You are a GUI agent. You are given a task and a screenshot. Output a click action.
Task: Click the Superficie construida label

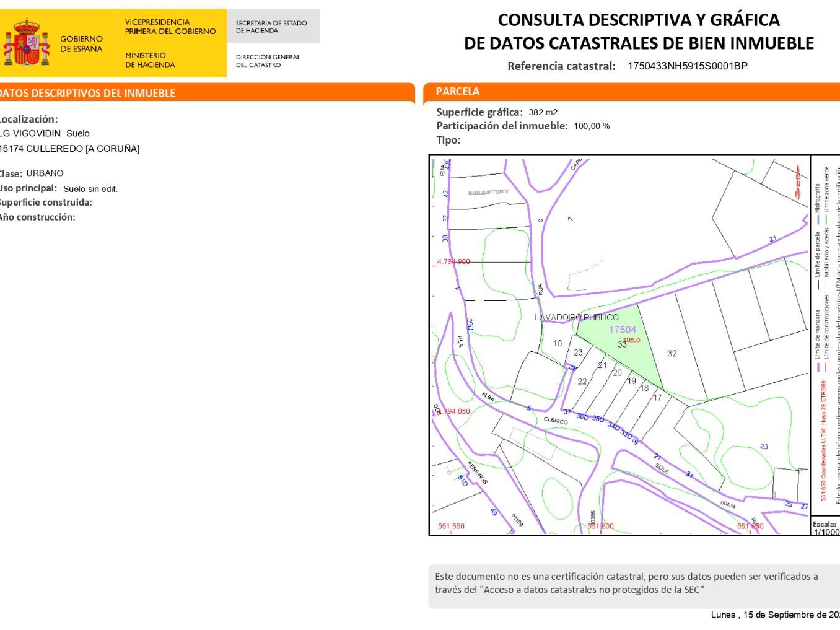point(46,203)
